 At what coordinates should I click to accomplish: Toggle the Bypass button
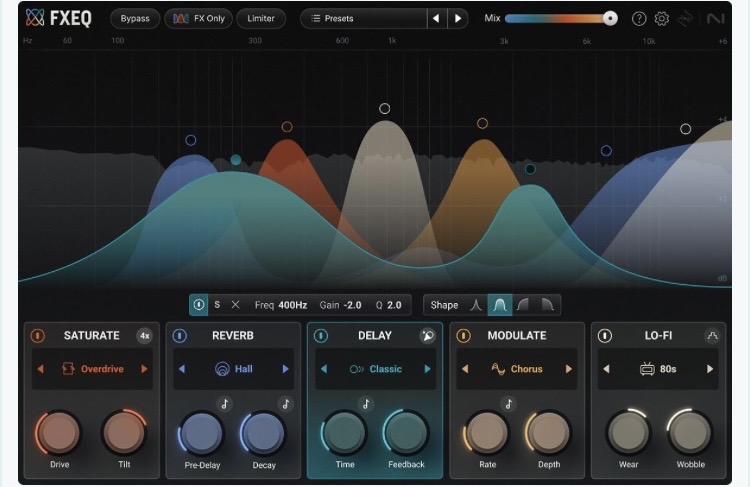tap(135, 19)
